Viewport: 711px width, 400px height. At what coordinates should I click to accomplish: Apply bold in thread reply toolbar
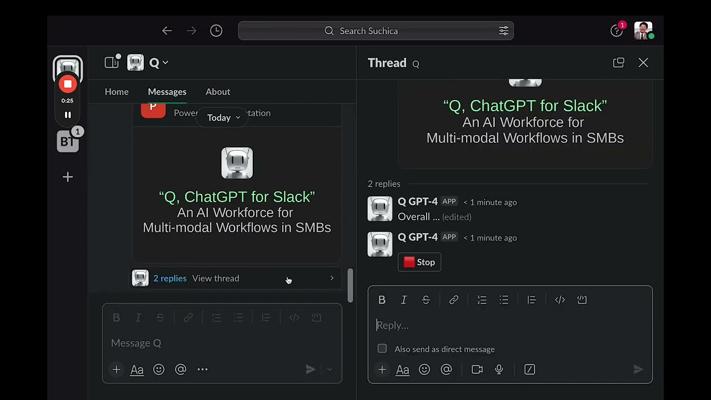coord(382,300)
